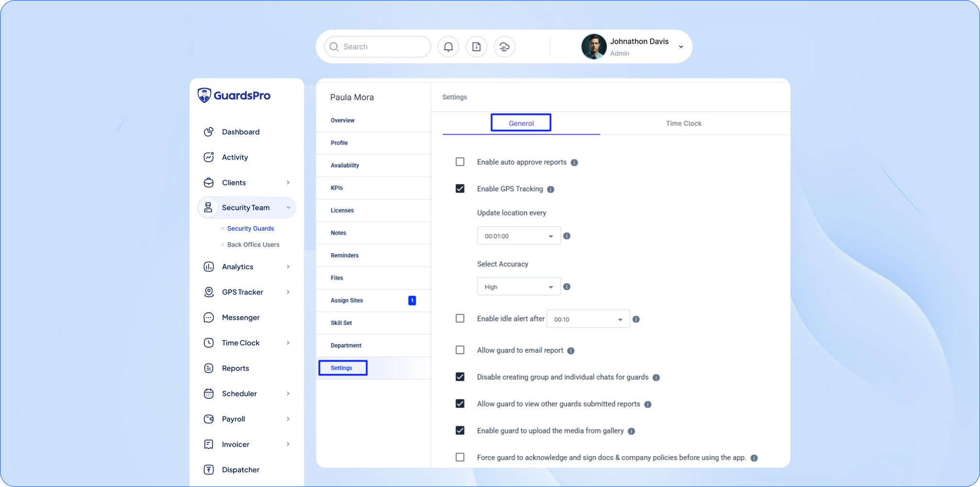Collapse the Security Team submenu chevron
This screenshot has width=980, height=487.
(x=289, y=207)
